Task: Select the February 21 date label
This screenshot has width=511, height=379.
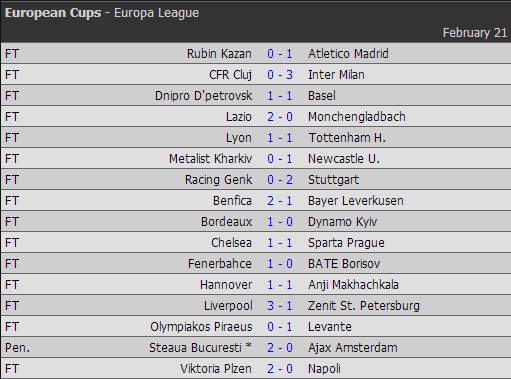Action: [x=475, y=33]
